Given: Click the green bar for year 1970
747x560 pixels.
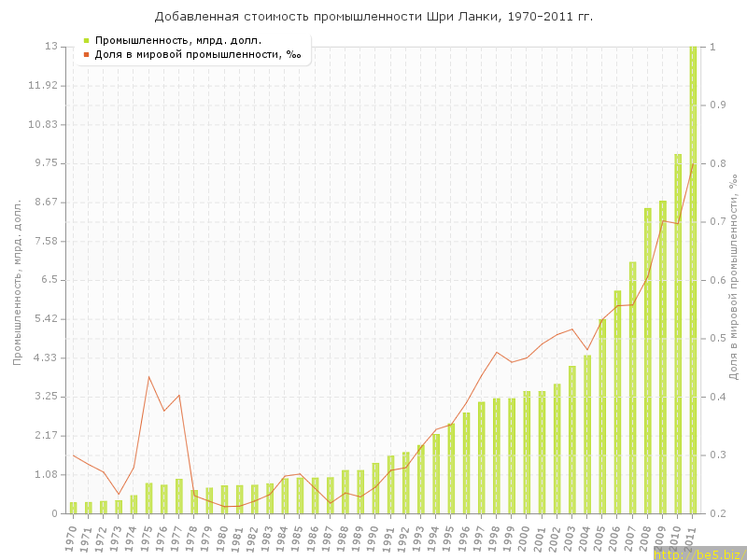Looking at the screenshot, I should (x=73, y=508).
